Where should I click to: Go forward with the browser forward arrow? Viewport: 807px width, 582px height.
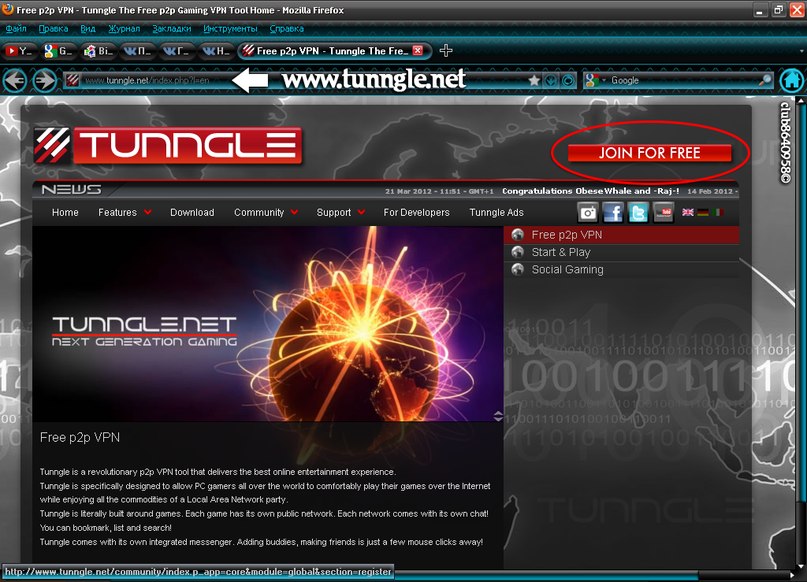44,80
